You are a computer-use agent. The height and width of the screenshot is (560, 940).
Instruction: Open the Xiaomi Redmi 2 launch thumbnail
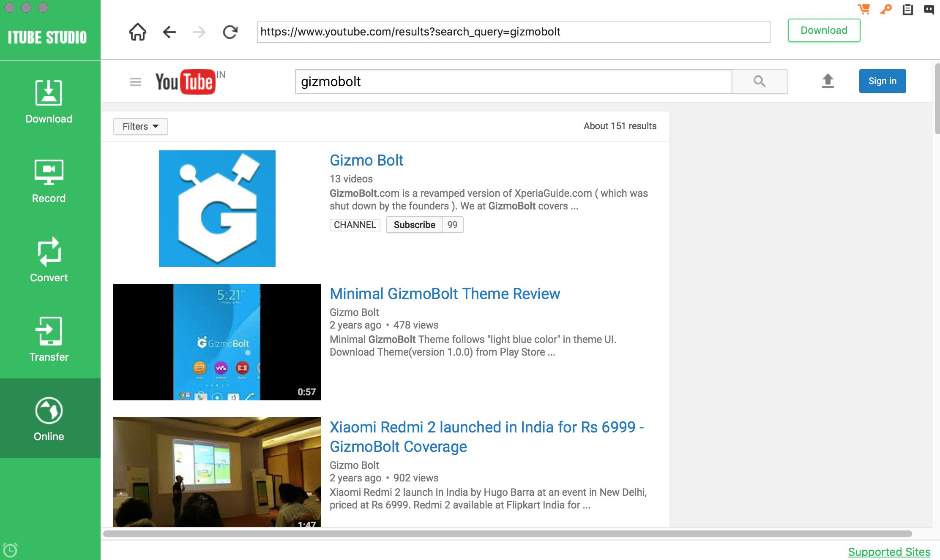point(217,472)
